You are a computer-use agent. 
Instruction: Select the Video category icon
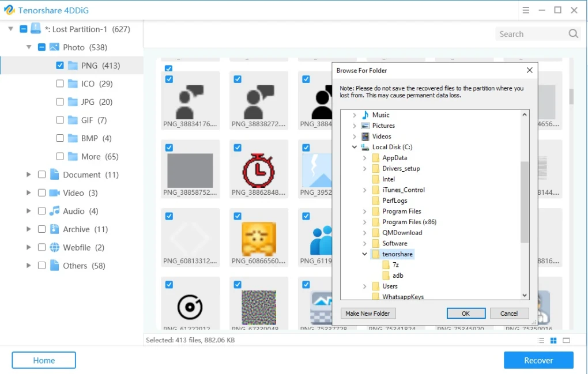point(55,193)
